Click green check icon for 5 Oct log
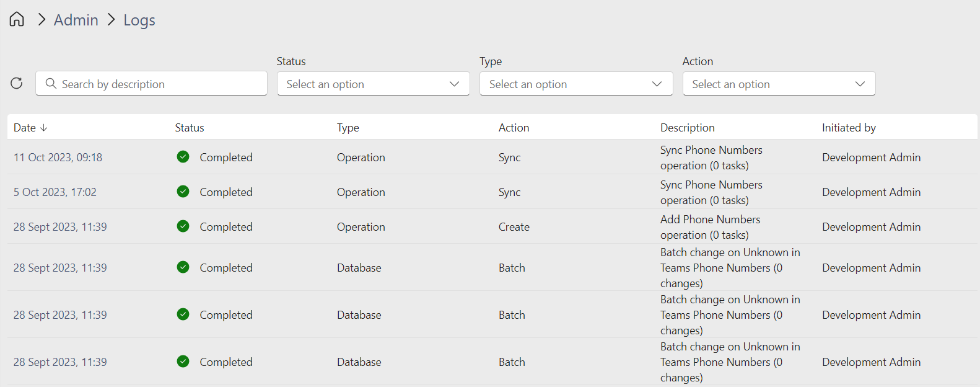980x387 pixels. tap(183, 192)
